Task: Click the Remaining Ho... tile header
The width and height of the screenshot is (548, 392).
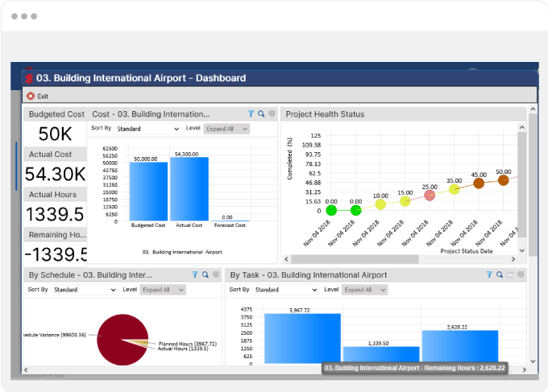Action: [x=56, y=234]
